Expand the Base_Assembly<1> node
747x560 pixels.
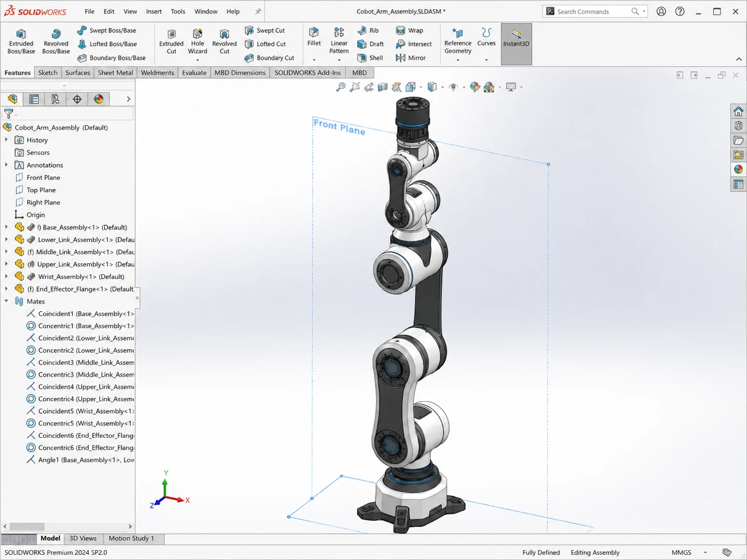click(x=6, y=227)
